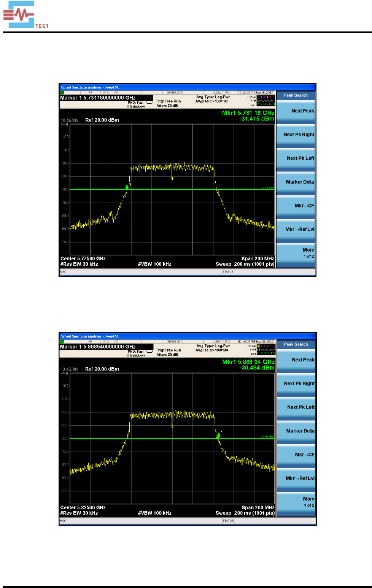Click Next Peak softkey in lower analyzer

point(296,360)
